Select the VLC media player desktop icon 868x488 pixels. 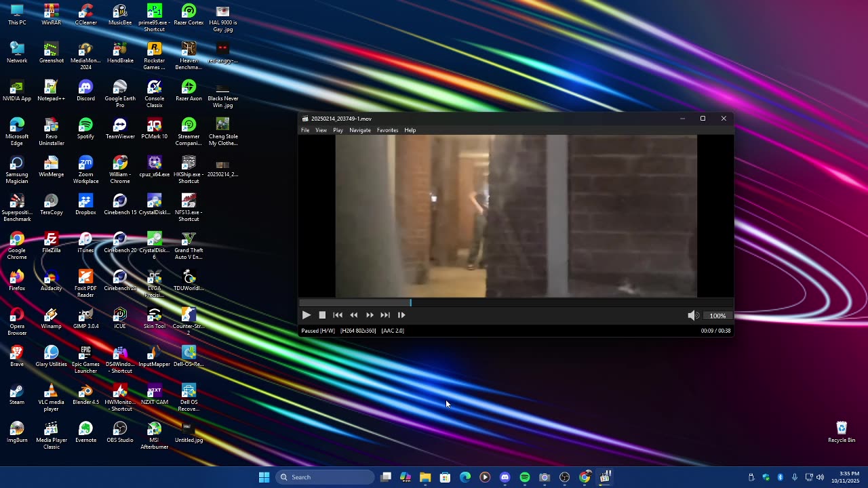click(52, 397)
